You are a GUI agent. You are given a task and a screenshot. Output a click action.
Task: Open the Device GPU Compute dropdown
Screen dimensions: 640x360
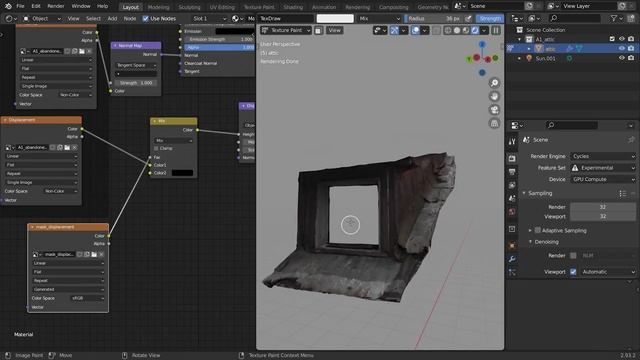click(x=603, y=179)
